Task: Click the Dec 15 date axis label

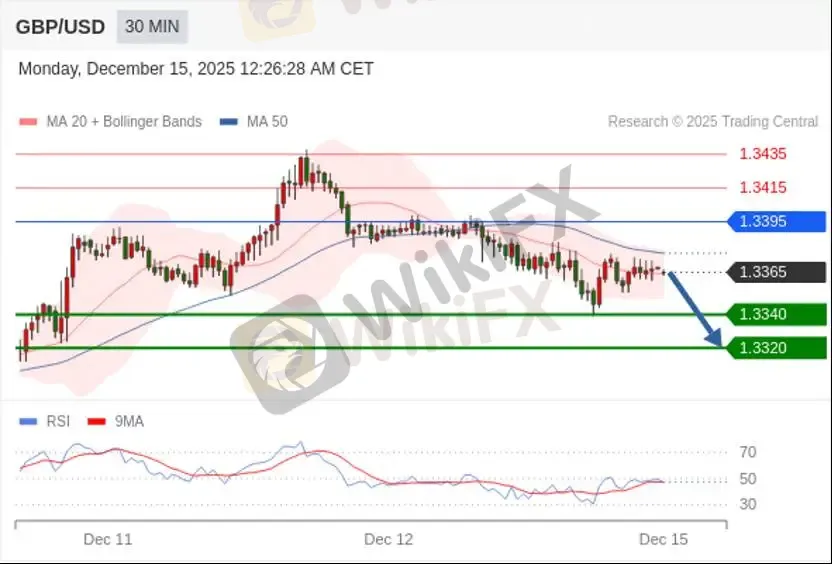Action: [x=663, y=540]
